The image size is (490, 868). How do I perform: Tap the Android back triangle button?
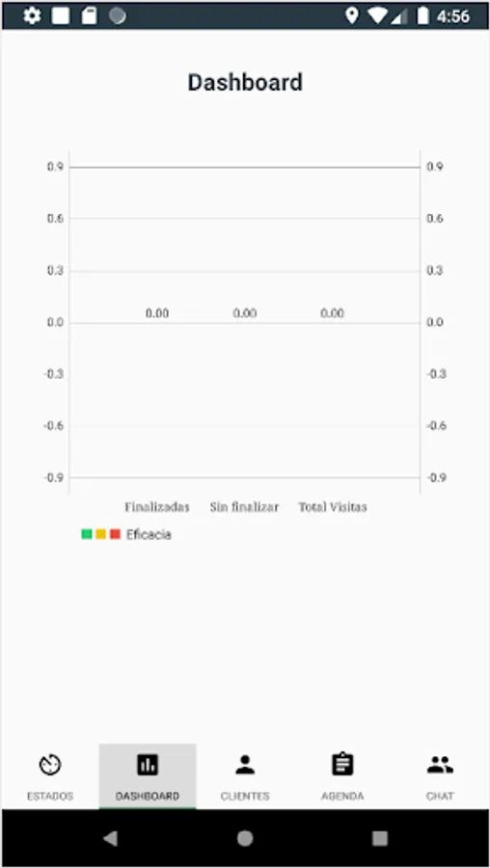click(110, 838)
